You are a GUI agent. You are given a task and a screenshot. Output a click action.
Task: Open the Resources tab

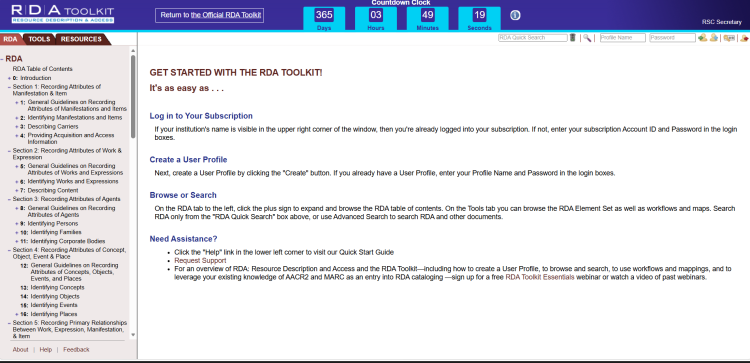click(81, 39)
